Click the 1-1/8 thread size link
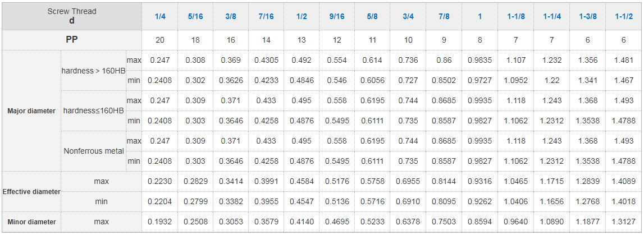The image size is (644, 235). [x=516, y=17]
